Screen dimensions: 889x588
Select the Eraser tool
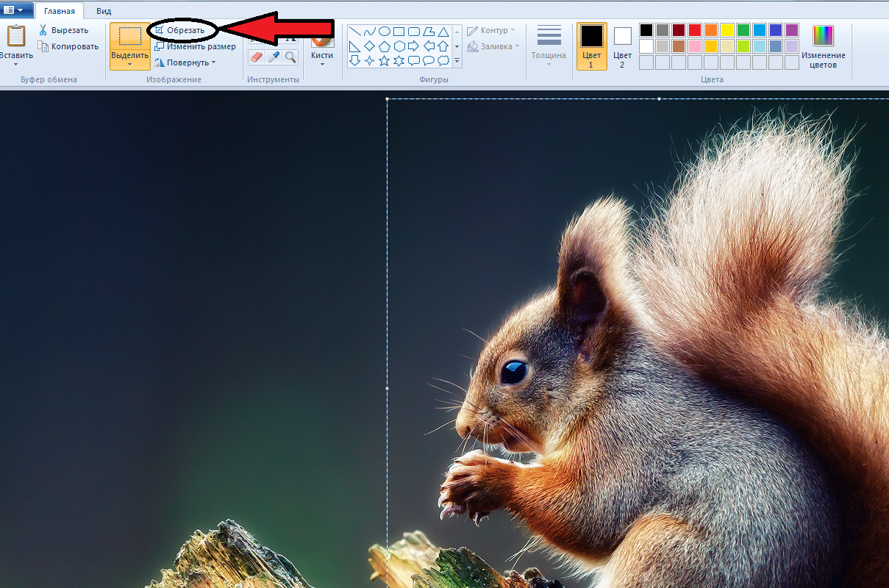257,57
